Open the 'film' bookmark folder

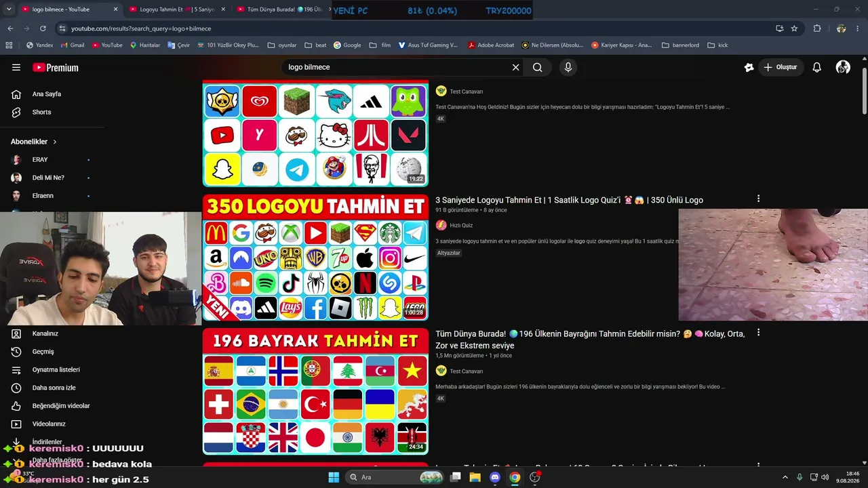380,45
